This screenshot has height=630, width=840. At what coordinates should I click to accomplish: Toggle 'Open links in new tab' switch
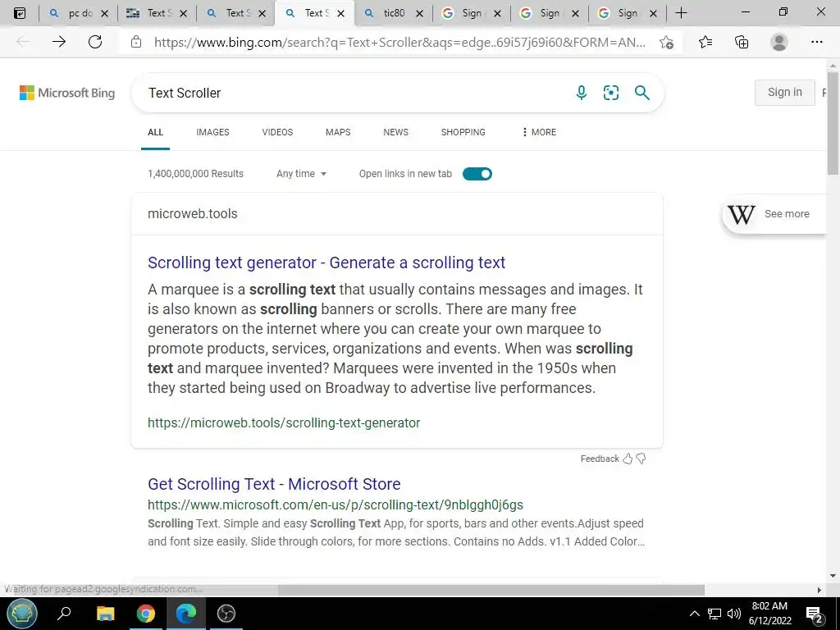tap(477, 174)
